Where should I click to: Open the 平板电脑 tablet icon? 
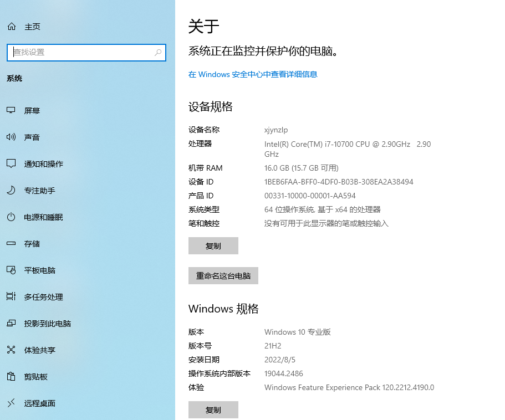[11, 270]
